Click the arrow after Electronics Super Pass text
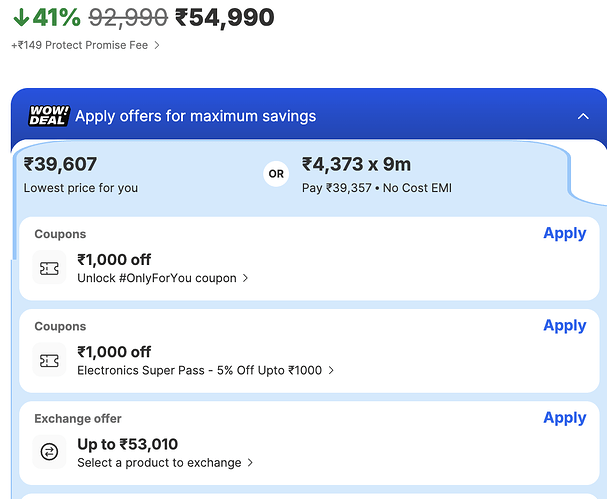The height and width of the screenshot is (499, 607). pyautogui.click(x=331, y=370)
